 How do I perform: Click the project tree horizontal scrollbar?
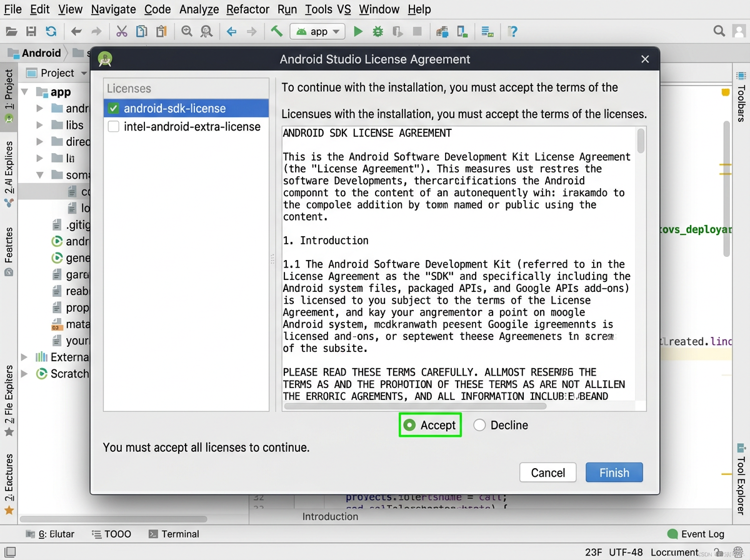click(113, 519)
